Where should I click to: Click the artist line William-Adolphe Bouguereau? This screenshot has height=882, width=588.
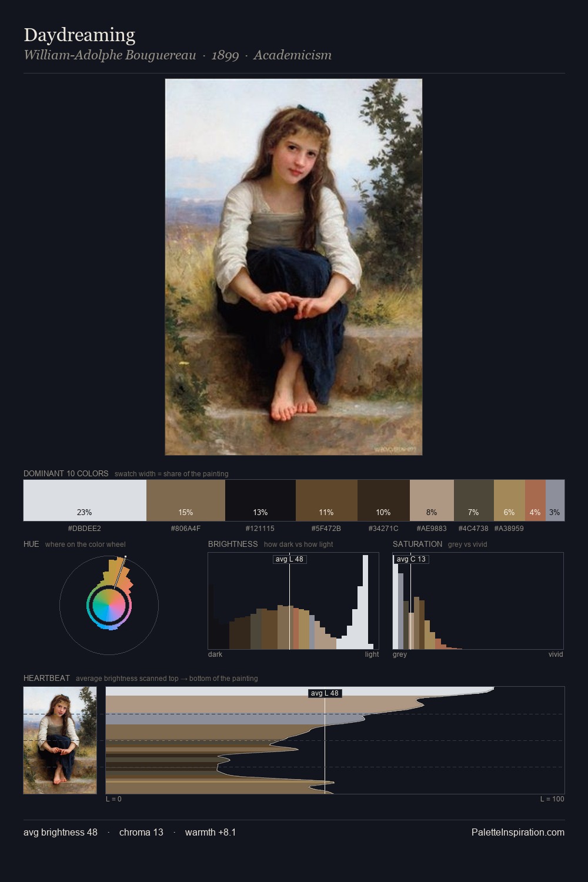click(x=110, y=55)
